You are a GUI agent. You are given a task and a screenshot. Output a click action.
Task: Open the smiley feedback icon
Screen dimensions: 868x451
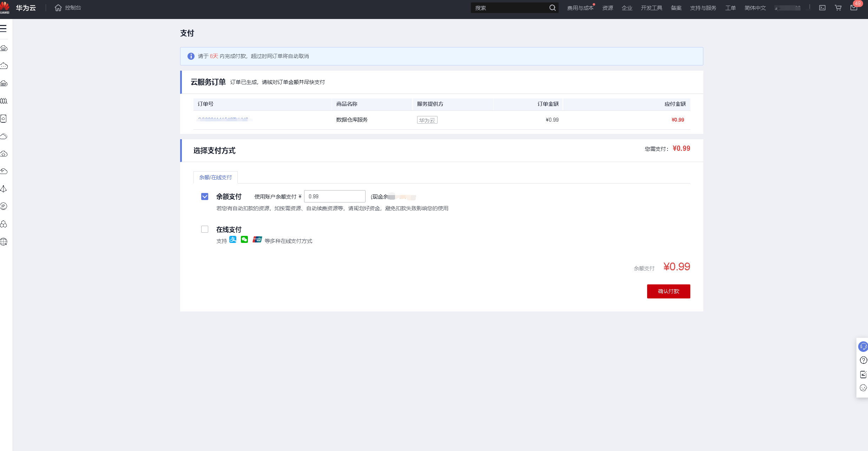pos(863,388)
